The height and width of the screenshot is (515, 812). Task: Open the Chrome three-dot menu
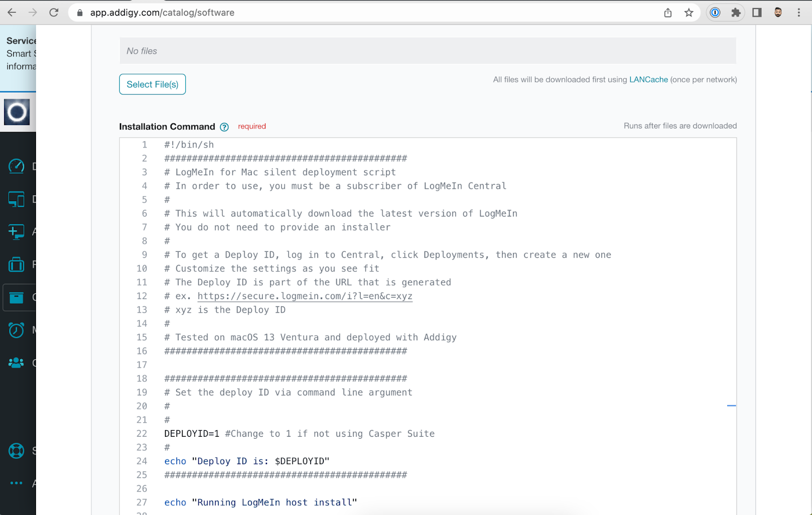(x=799, y=13)
